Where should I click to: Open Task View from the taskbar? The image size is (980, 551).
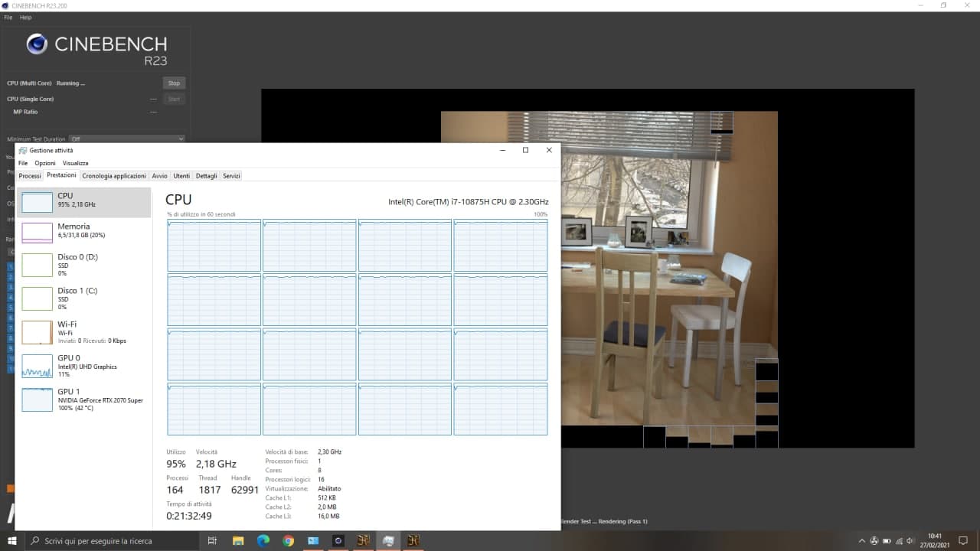[212, 541]
